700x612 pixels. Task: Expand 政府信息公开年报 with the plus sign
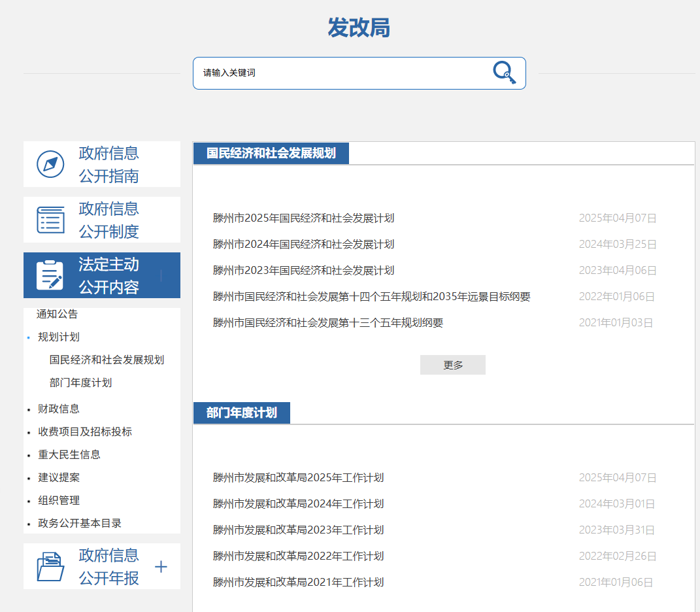(x=161, y=566)
